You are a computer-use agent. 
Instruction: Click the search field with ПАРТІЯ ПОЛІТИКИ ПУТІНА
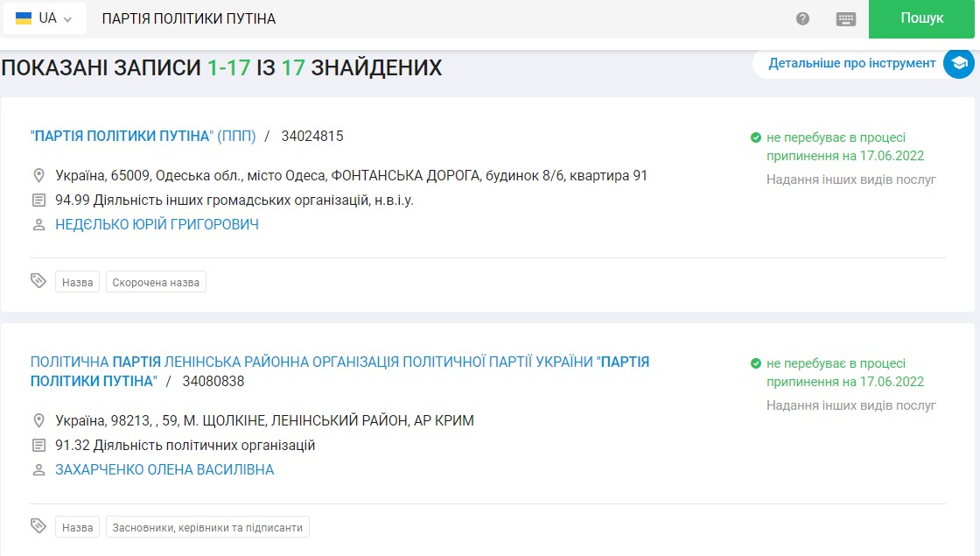click(x=437, y=18)
